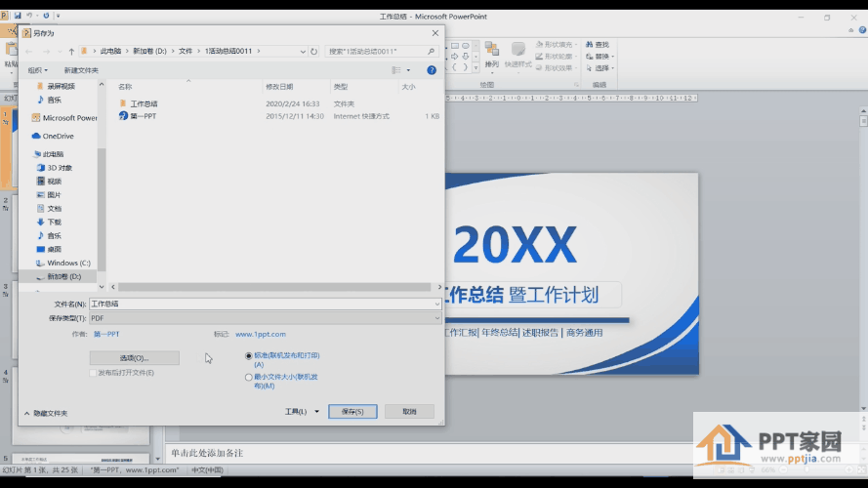The image size is (868, 488).
Task: Click the 取消 button
Action: pyautogui.click(x=410, y=412)
